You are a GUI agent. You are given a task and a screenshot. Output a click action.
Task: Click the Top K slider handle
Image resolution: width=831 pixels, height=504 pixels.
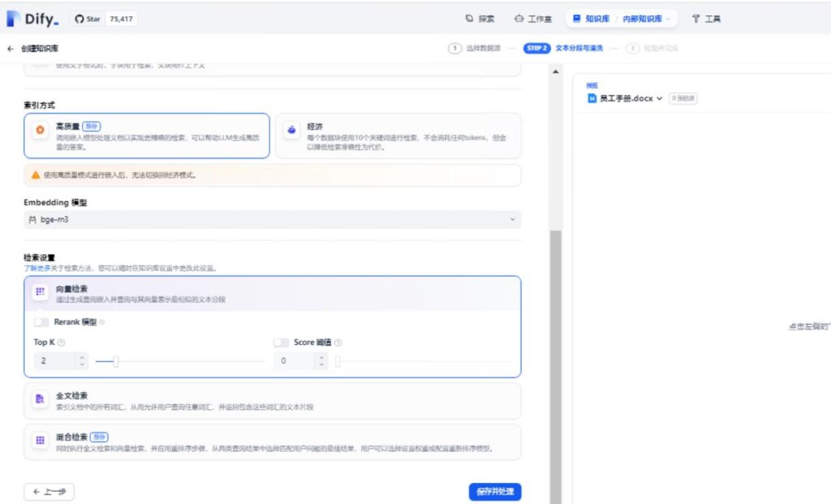click(x=116, y=361)
